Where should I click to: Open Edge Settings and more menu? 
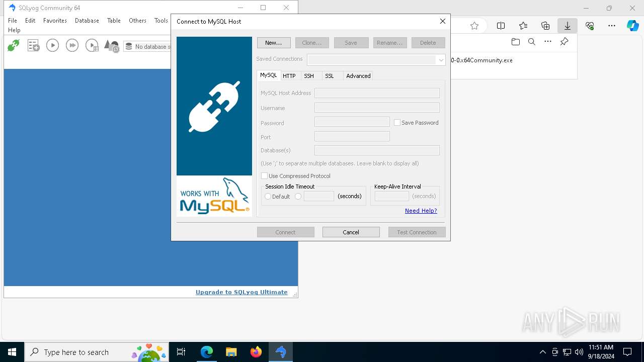612,26
